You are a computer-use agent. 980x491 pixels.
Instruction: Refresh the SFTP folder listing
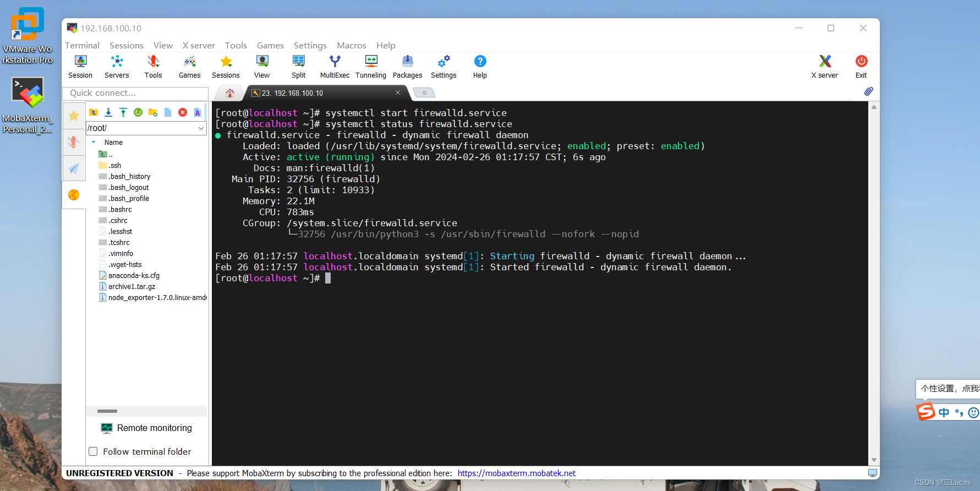coord(138,112)
